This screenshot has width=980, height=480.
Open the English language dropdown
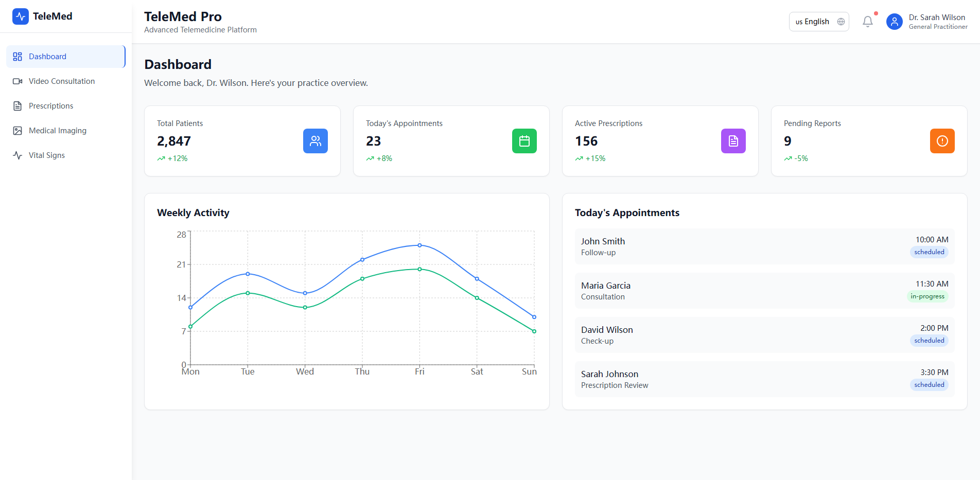pyautogui.click(x=816, y=22)
